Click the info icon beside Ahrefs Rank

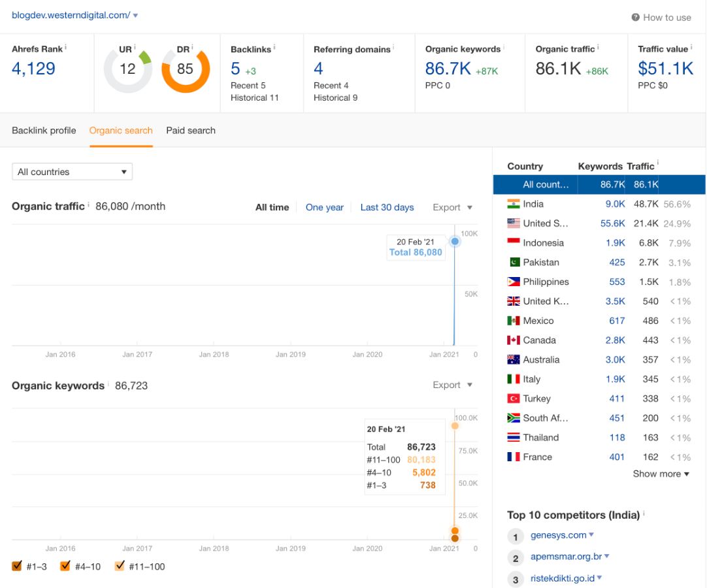coord(65,46)
